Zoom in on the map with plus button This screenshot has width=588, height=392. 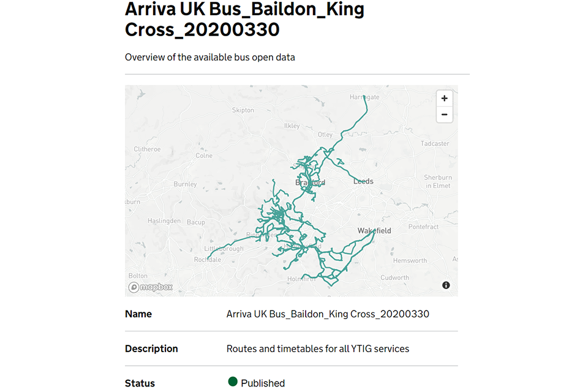tap(444, 99)
